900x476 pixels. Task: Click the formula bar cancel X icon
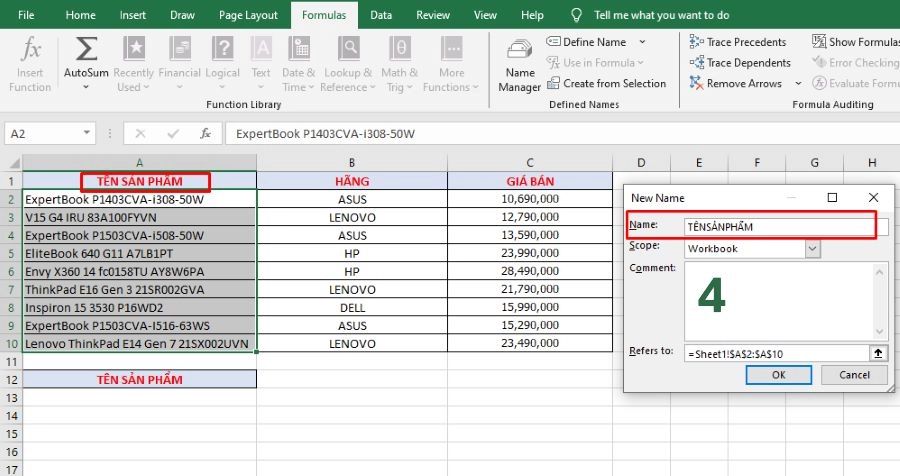(140, 134)
